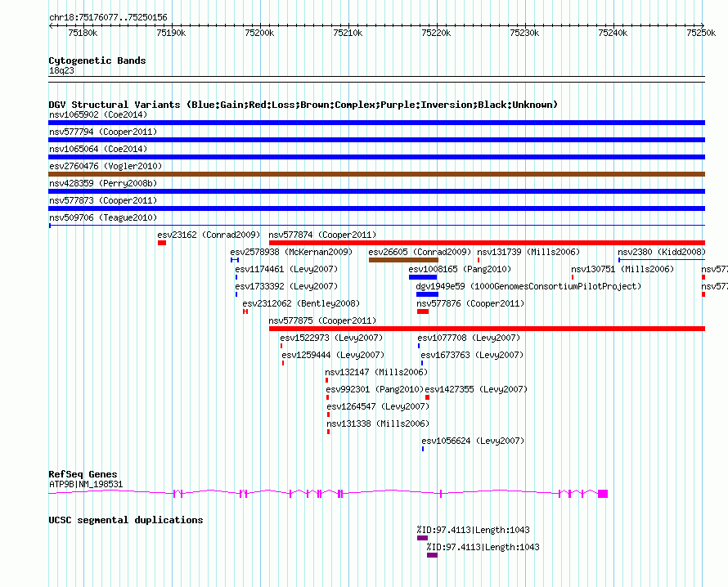Open the nsv509706 (Teague2010) label

coord(103,217)
